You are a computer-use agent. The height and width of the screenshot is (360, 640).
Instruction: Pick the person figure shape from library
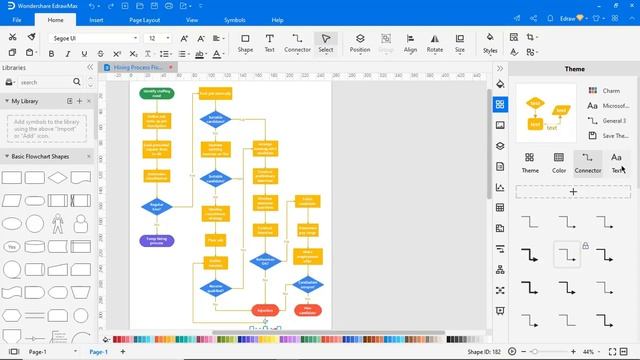(58, 224)
